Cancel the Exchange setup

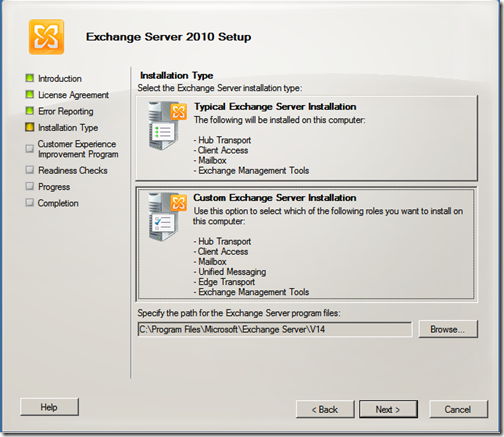pyautogui.click(x=458, y=409)
